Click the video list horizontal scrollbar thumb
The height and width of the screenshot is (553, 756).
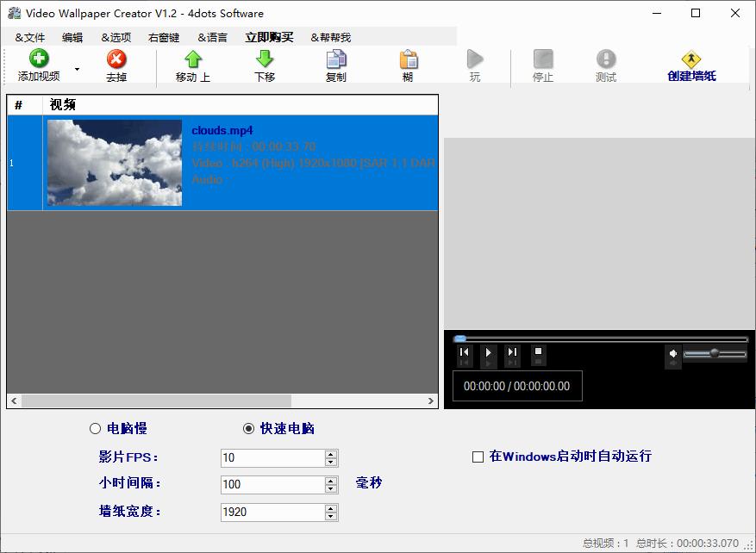click(156, 401)
